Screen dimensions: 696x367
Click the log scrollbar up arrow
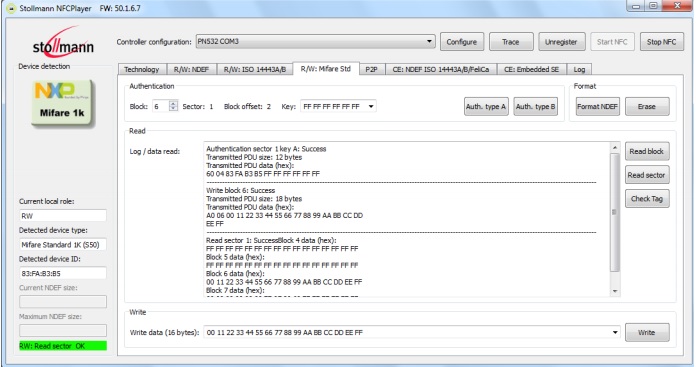click(615, 147)
